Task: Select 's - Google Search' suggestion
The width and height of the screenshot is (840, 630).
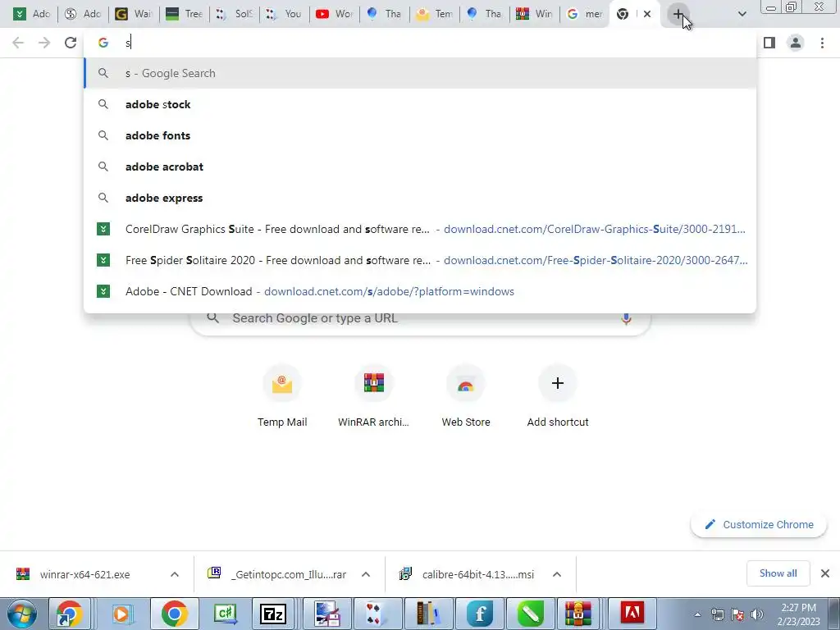Action: 420,73
